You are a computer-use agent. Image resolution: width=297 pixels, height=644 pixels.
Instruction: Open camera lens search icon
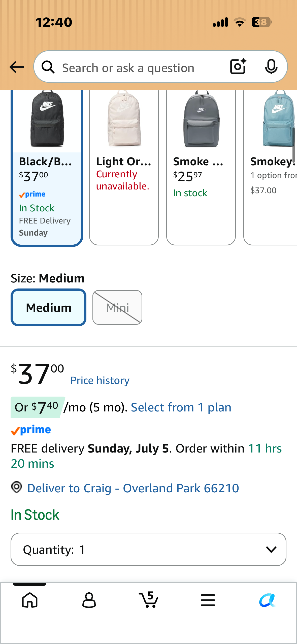[x=238, y=67]
